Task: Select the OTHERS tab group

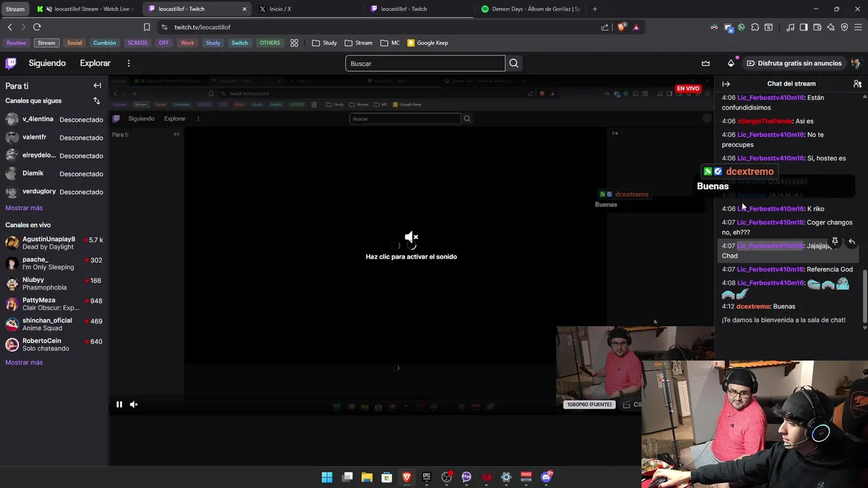Action: click(x=270, y=43)
